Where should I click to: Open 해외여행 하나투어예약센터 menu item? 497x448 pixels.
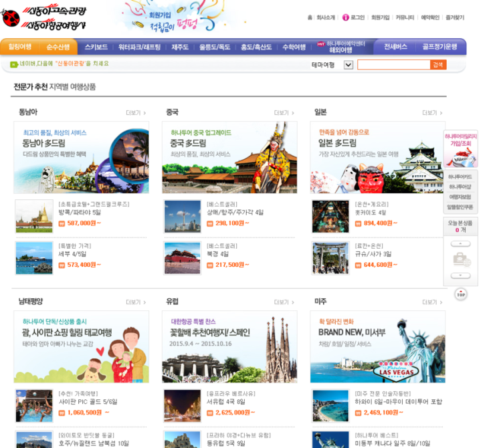coord(340,47)
